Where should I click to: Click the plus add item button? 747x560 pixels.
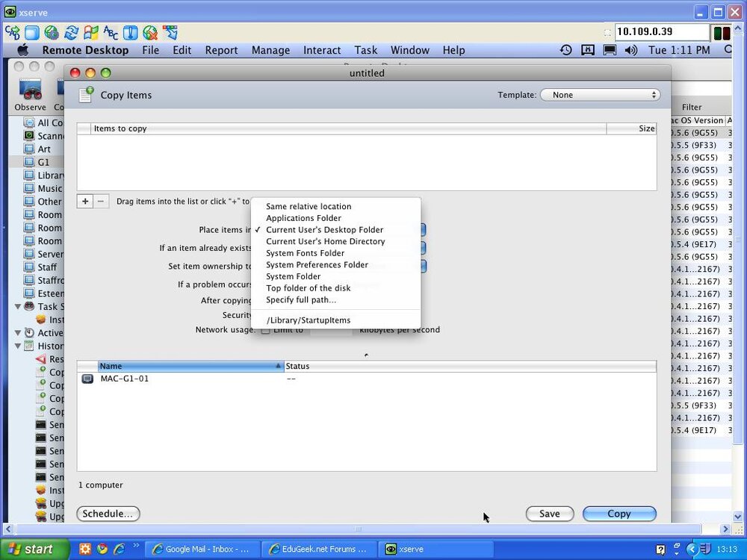click(85, 201)
